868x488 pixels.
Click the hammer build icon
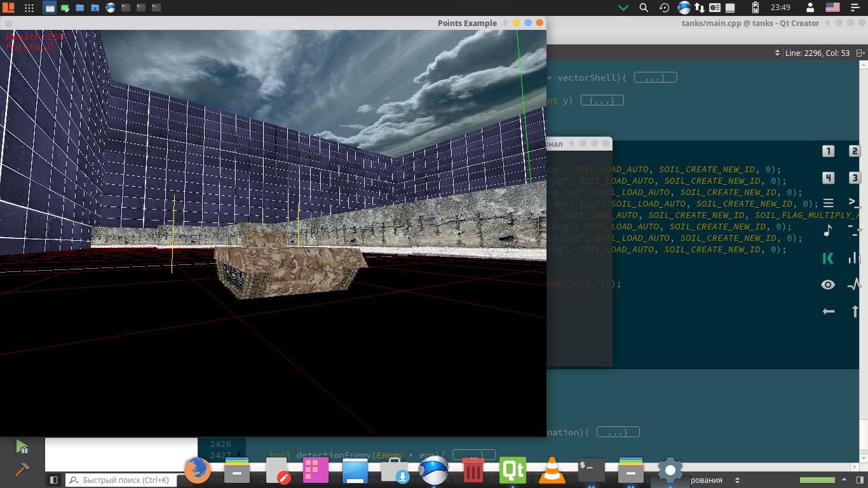22,470
